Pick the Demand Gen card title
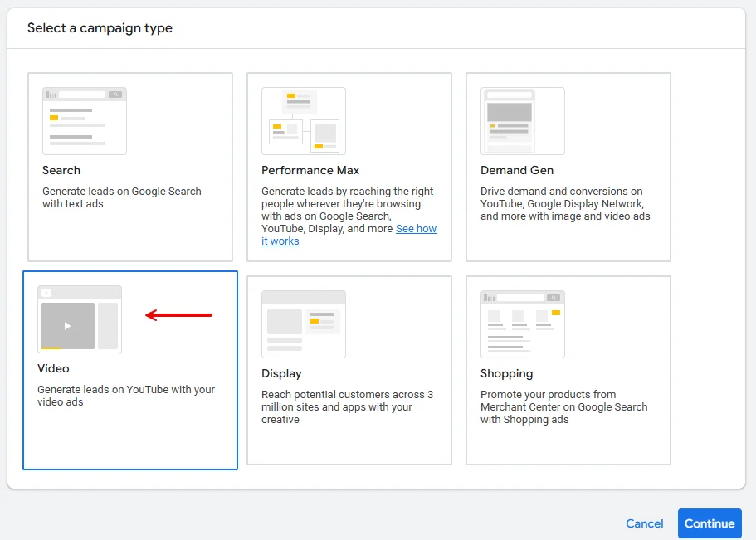This screenshot has height=540, width=756. coord(516,170)
